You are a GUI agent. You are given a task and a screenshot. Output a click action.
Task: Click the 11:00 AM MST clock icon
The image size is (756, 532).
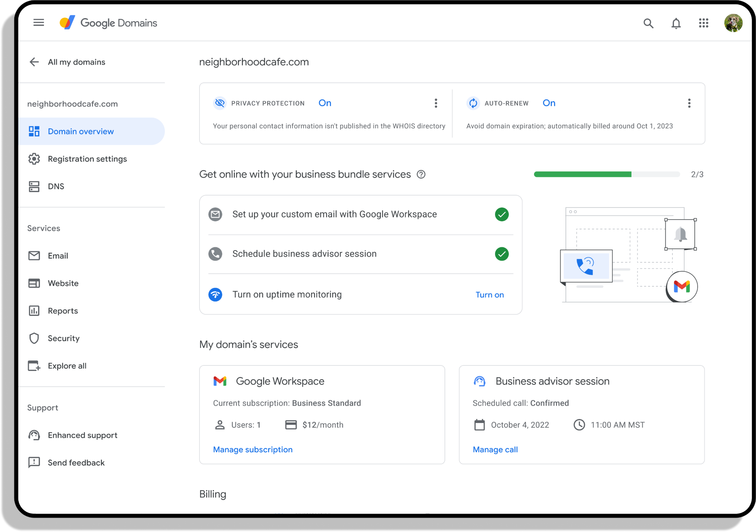579,425
